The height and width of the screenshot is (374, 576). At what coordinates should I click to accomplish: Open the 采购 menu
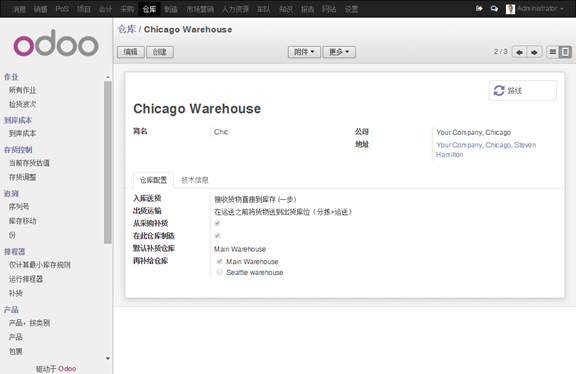[x=127, y=9]
